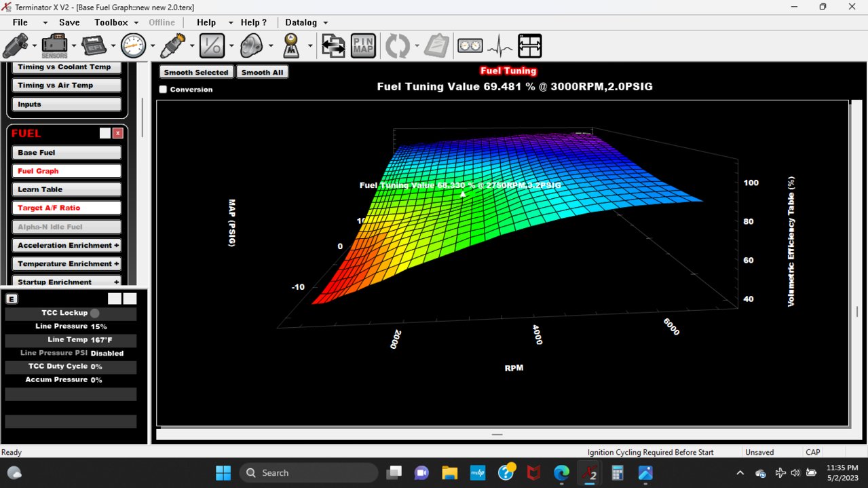
Task: Click the Smooth Selected button
Action: 197,72
